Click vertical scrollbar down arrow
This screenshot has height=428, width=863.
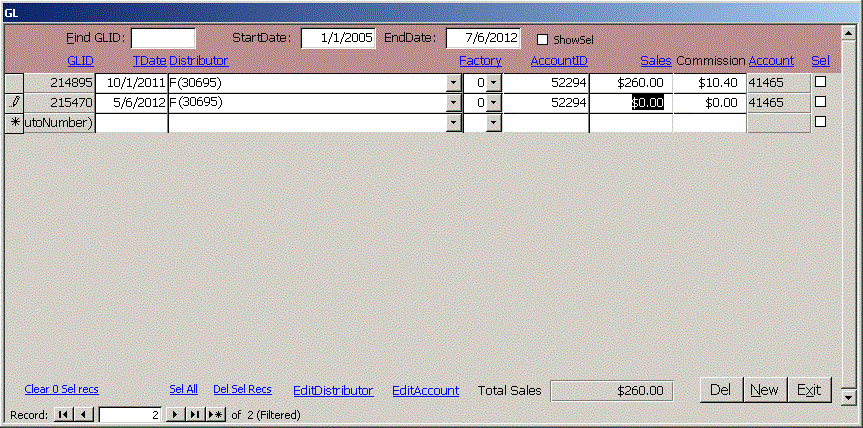click(x=848, y=396)
